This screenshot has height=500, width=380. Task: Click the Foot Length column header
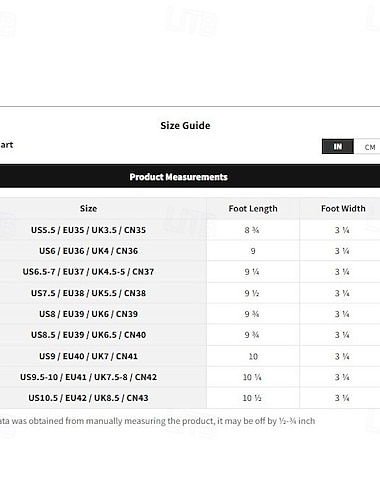coord(253,209)
